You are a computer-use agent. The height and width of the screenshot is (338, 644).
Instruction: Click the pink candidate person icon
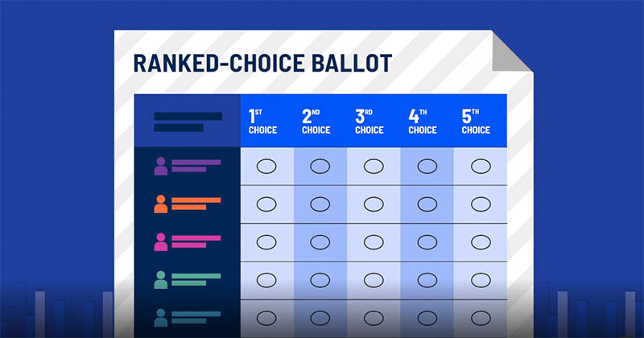160,242
